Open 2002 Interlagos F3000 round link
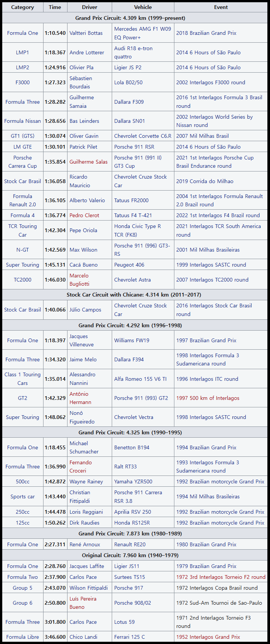The height and width of the screenshot is (644, 270). tap(211, 82)
